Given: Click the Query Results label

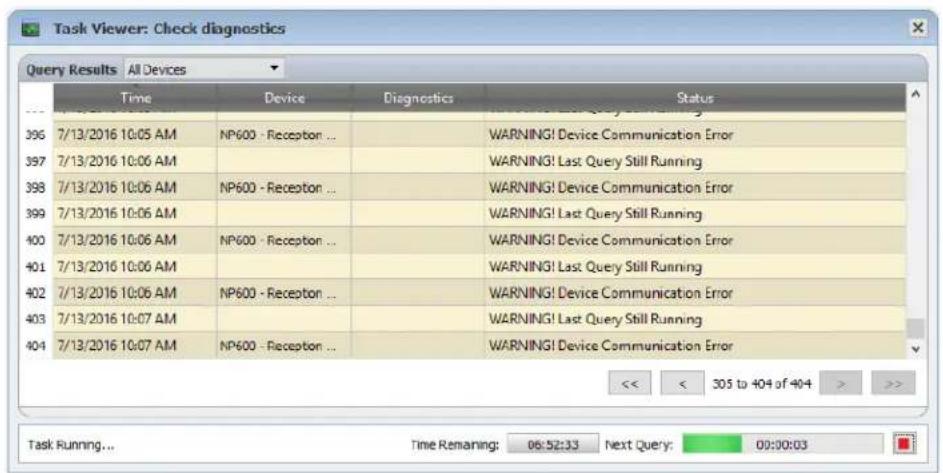Looking at the screenshot, I should tap(71, 70).
